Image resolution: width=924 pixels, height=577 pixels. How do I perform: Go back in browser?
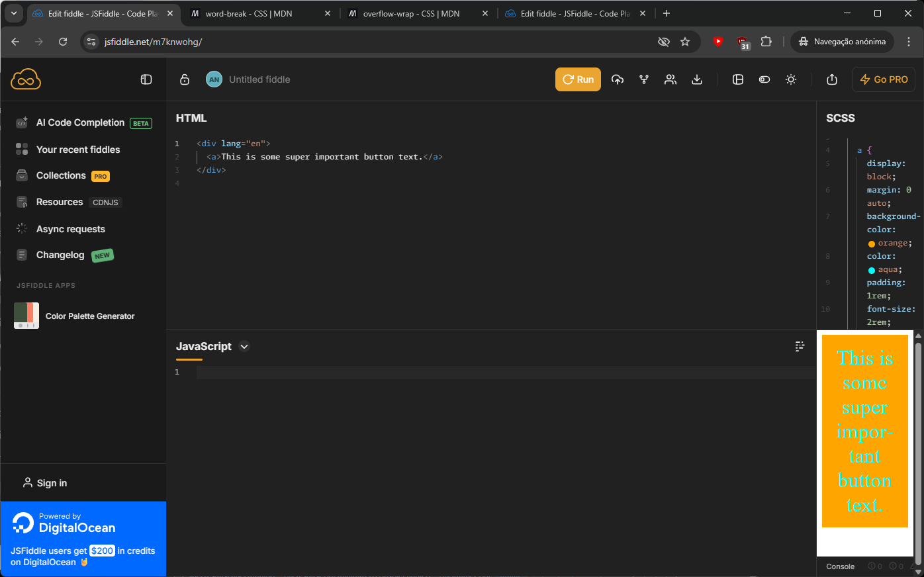point(15,42)
